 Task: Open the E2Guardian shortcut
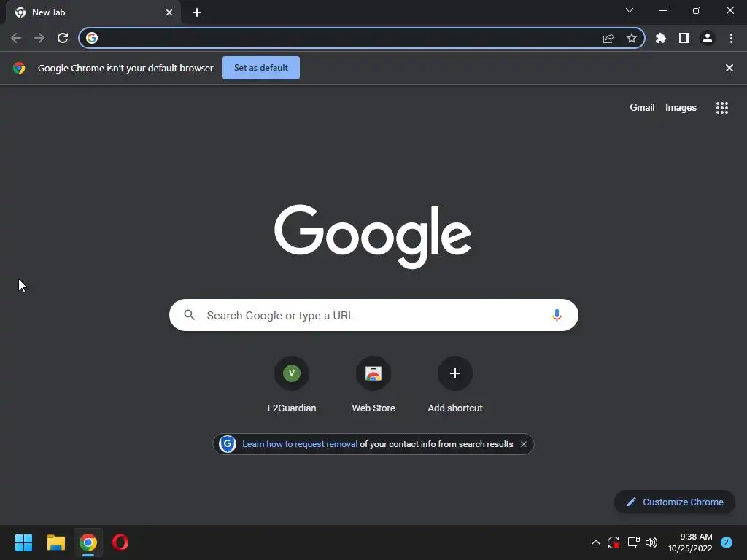[x=292, y=385]
